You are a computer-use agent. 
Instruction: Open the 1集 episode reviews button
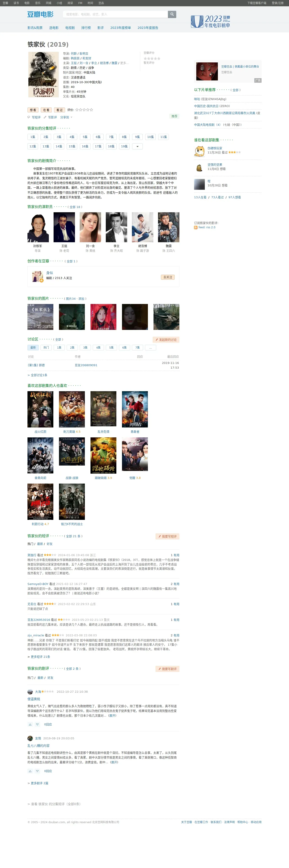tap(33, 137)
